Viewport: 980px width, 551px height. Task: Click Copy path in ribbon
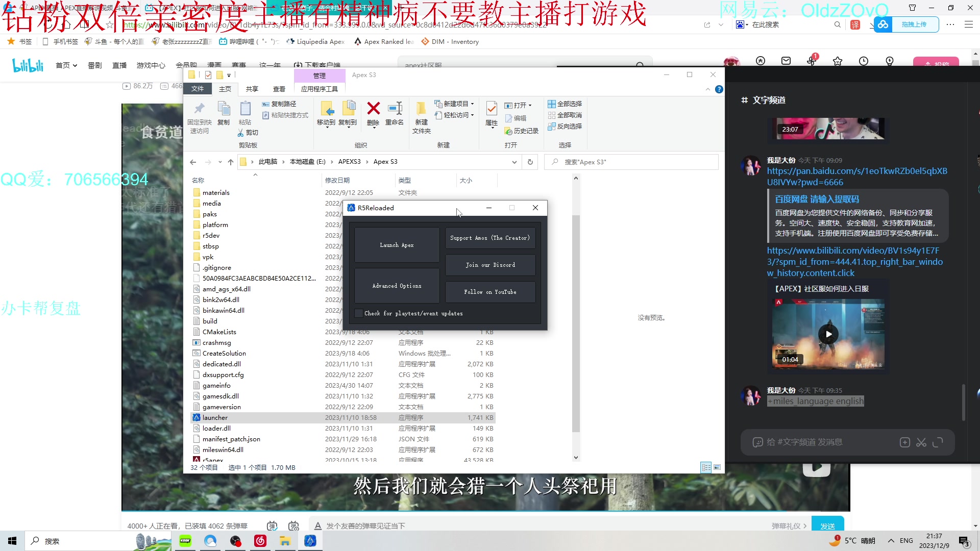click(279, 104)
